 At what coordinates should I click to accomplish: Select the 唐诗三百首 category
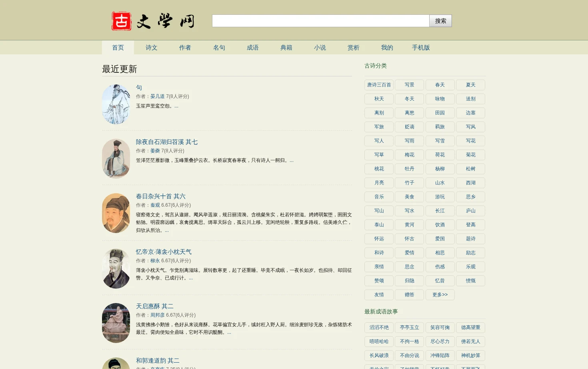pyautogui.click(x=379, y=85)
